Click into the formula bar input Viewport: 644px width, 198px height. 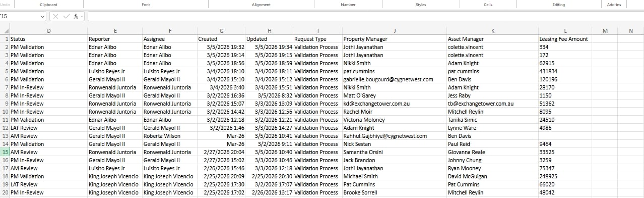point(365,17)
